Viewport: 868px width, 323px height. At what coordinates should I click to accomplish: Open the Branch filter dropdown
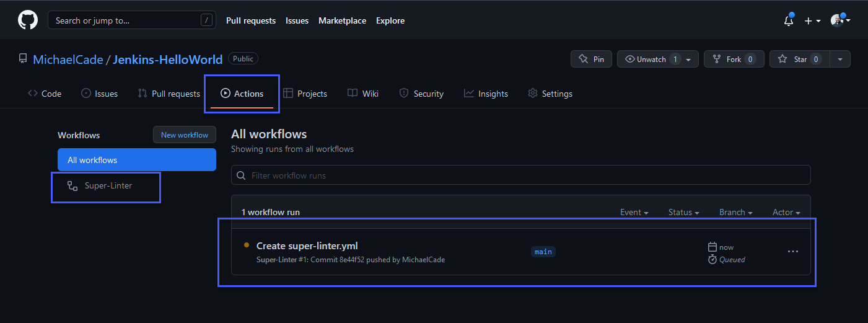point(735,212)
